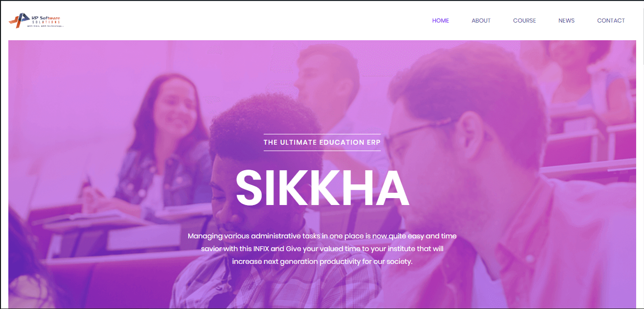Click the text line mentioning INFIX
This screenshot has width=644, height=309.
point(322,249)
